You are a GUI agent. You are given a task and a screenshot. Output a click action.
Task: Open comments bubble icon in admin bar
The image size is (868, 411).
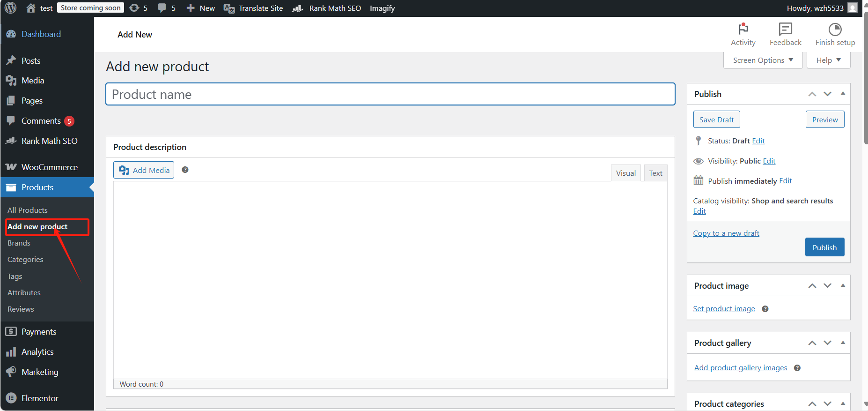point(162,8)
